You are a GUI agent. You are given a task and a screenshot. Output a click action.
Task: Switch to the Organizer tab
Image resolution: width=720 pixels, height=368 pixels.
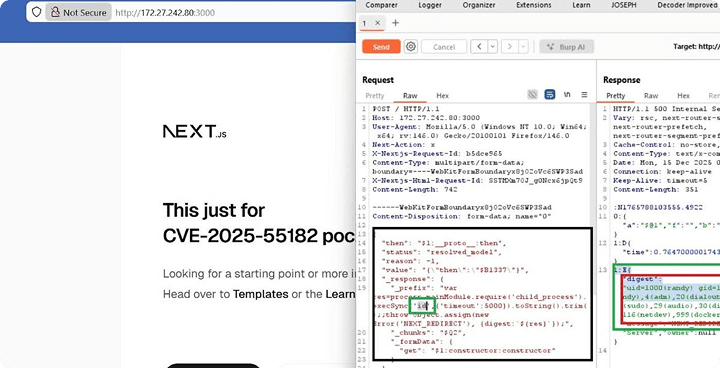479,5
